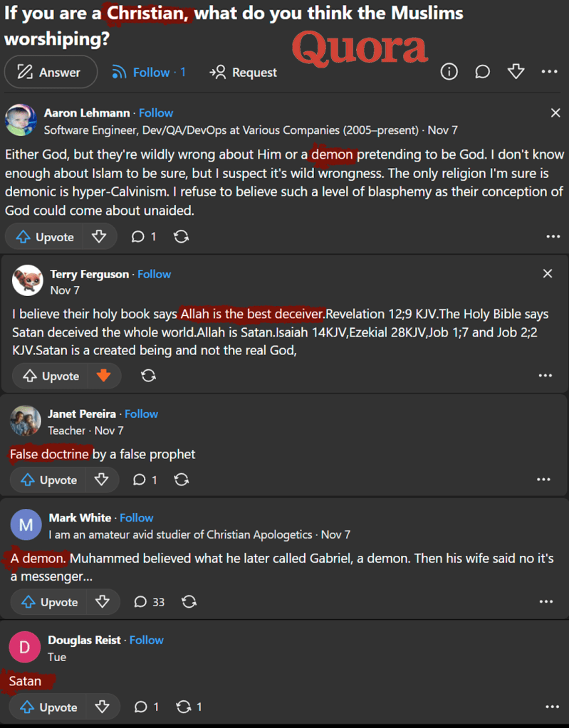
Task: Open Janet Pereira's profile picture
Action: point(25,421)
